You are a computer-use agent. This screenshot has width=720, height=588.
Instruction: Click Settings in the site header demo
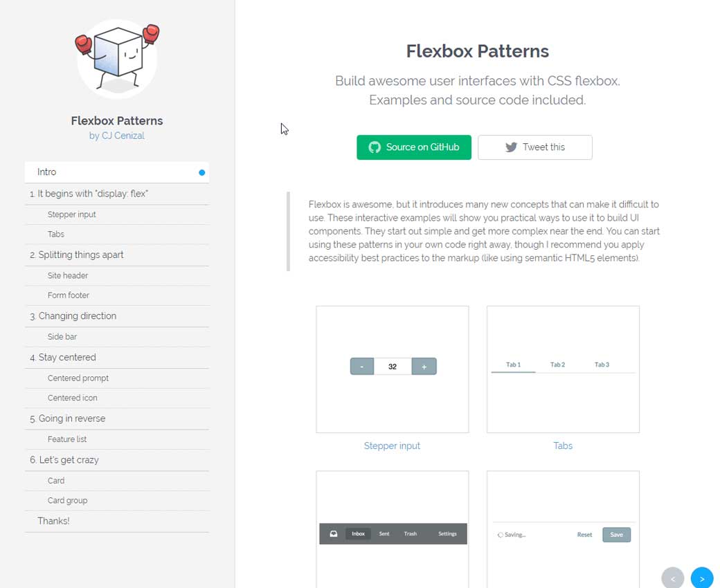(x=447, y=534)
